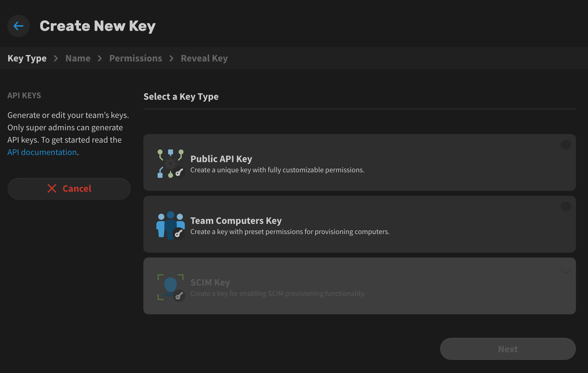Click the Next button
The width and height of the screenshot is (588, 373).
pos(508,349)
